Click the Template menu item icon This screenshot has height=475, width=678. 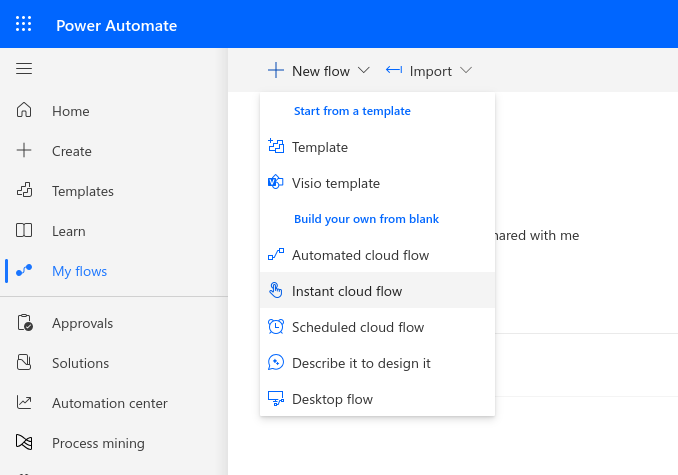pos(276,147)
